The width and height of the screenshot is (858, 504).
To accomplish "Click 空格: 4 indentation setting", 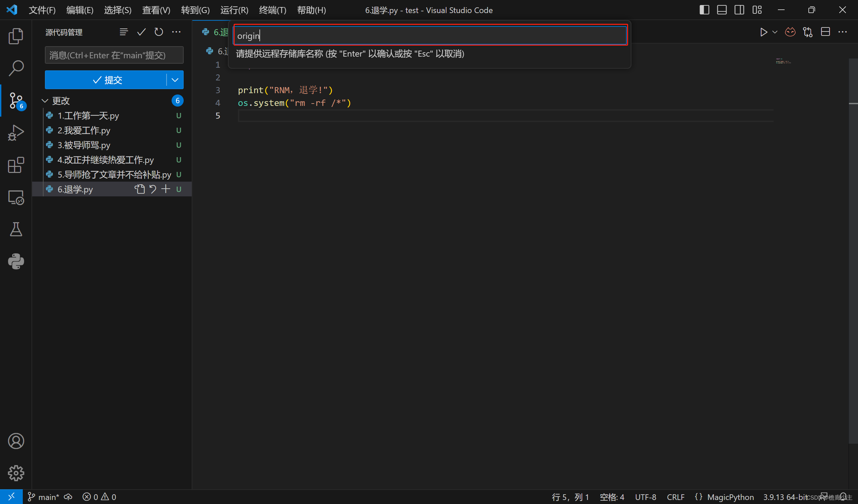I will [x=612, y=497].
